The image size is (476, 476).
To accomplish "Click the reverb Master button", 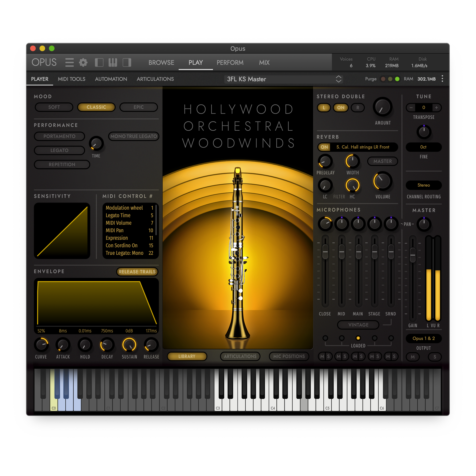I will pyautogui.click(x=382, y=161).
